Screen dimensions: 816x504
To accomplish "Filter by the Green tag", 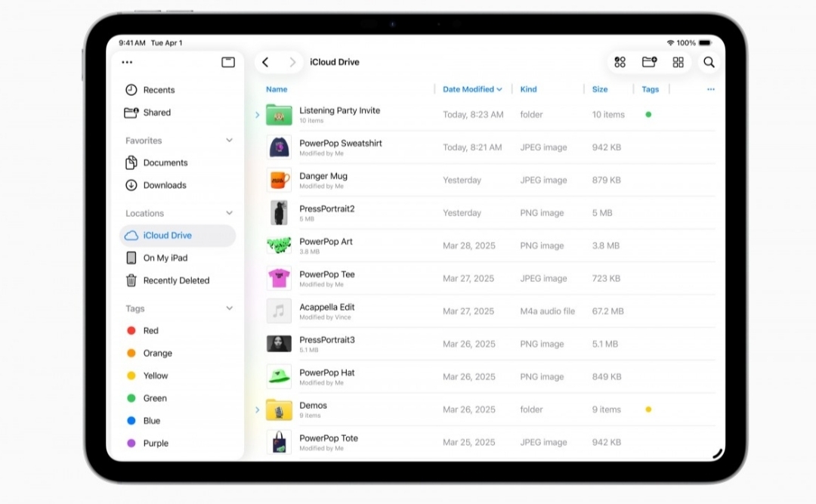I will click(177, 398).
